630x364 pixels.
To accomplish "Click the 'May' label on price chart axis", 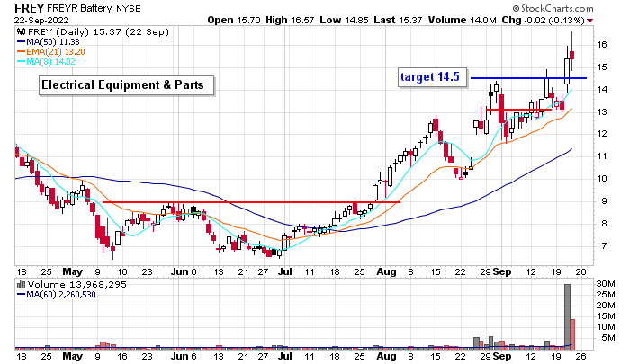I will tap(72, 271).
